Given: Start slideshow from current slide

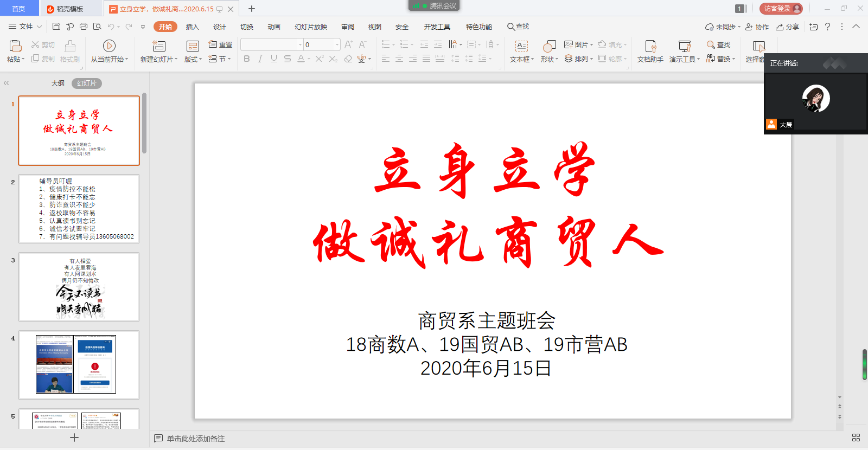Looking at the screenshot, I should coord(109,46).
